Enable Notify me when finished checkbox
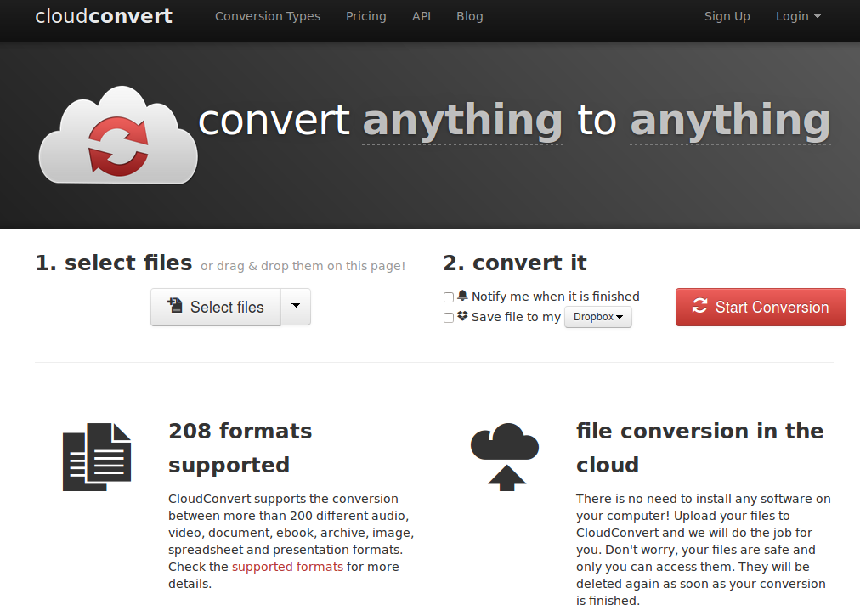860x616 pixels. coord(449,297)
